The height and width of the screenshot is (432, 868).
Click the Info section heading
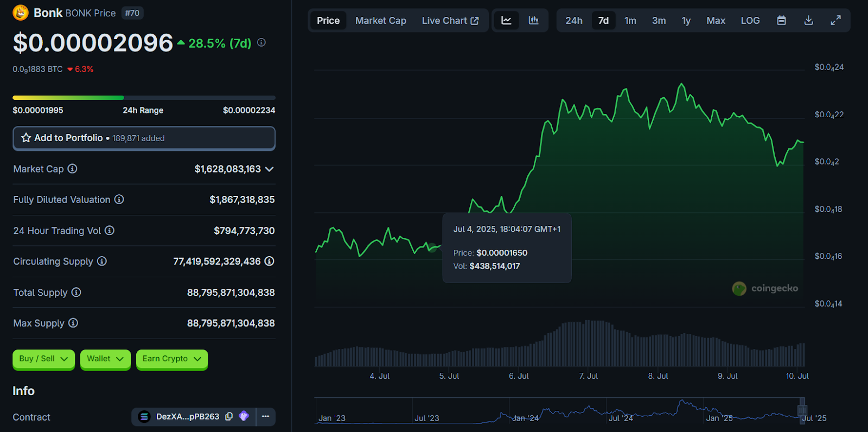[23, 391]
